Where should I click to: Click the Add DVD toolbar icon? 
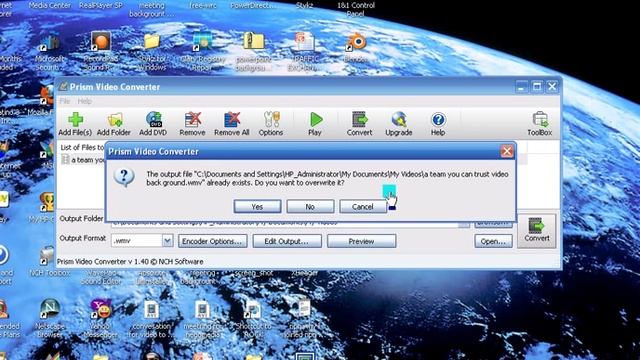153,124
